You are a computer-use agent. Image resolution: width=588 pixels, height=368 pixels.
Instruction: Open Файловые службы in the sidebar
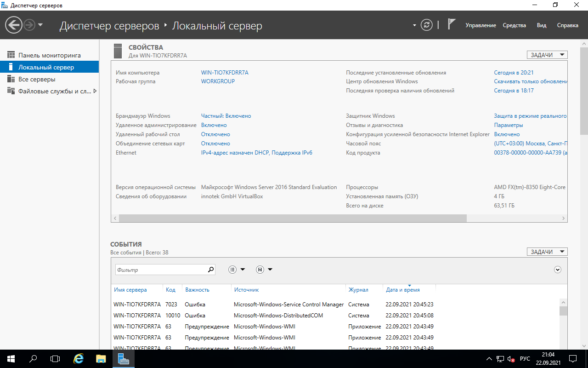point(50,91)
